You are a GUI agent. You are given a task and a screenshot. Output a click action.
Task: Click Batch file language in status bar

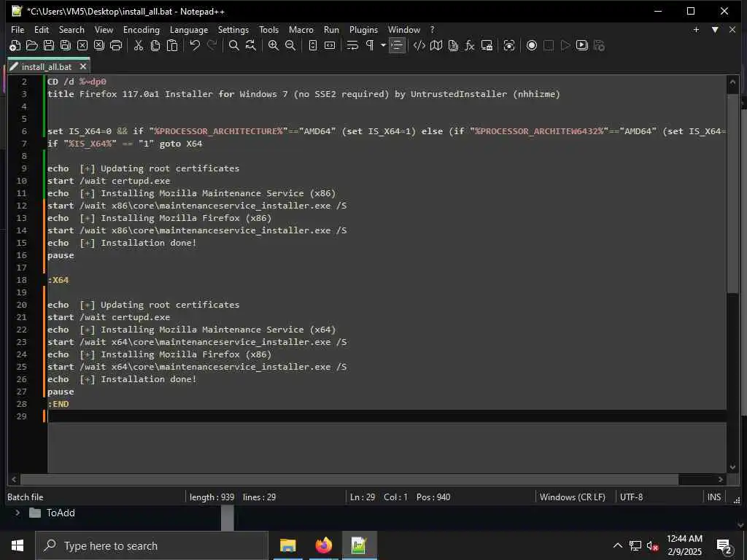click(26, 497)
